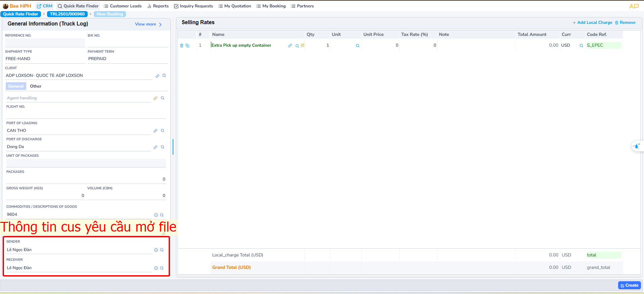Image resolution: width=644 pixels, height=294 pixels.
Task: Delete the Extra Pick up empty Container row
Action: (182, 46)
